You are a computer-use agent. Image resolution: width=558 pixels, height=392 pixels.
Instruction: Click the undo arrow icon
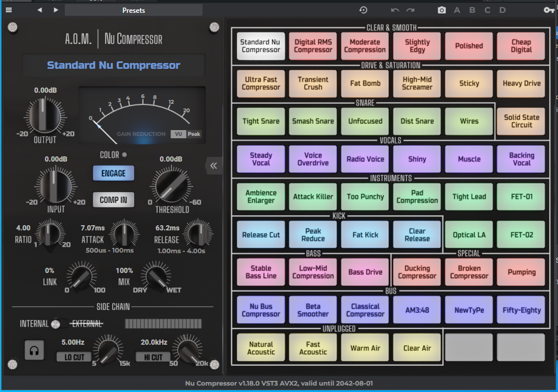point(395,10)
